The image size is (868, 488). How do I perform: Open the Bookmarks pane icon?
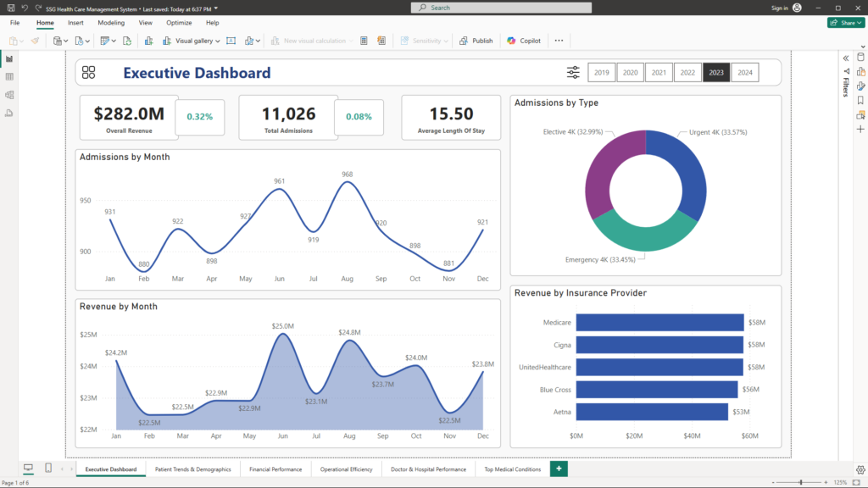tap(860, 100)
